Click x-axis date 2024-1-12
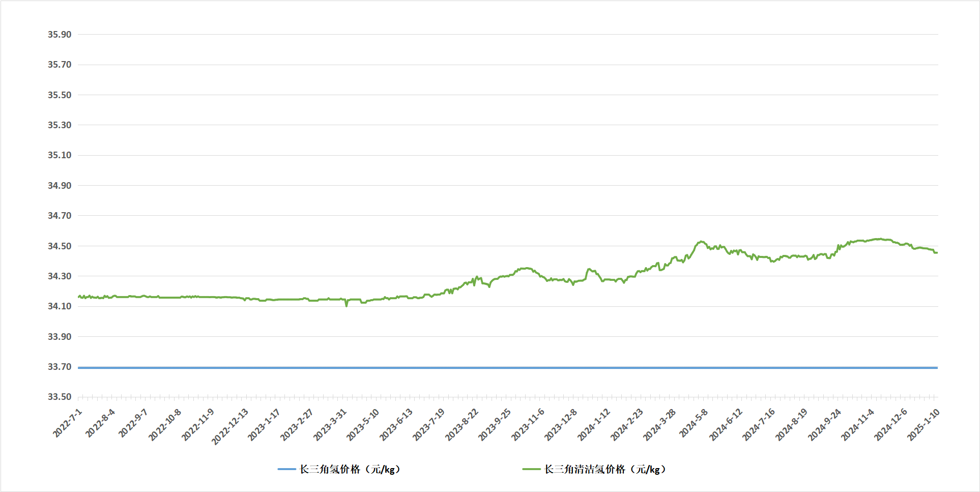The height and width of the screenshot is (492, 980). pos(593,425)
